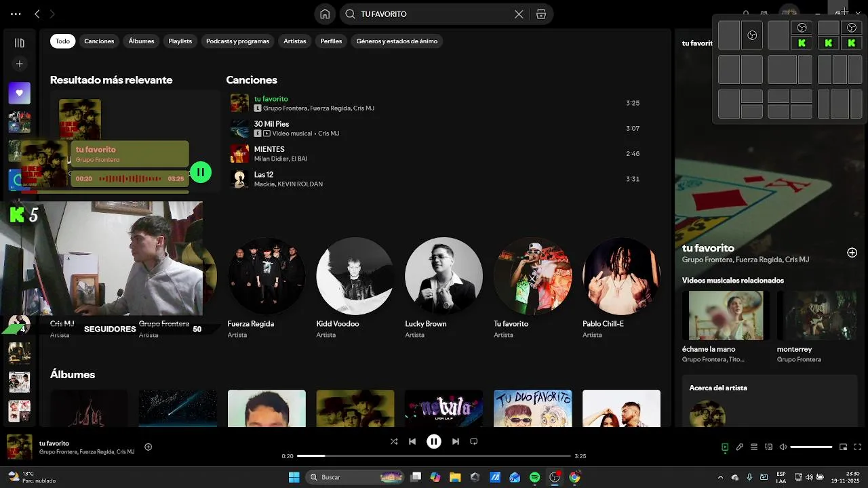Viewport: 868px width, 488px height.
Task: Filter results by Canciones
Action: (99, 41)
